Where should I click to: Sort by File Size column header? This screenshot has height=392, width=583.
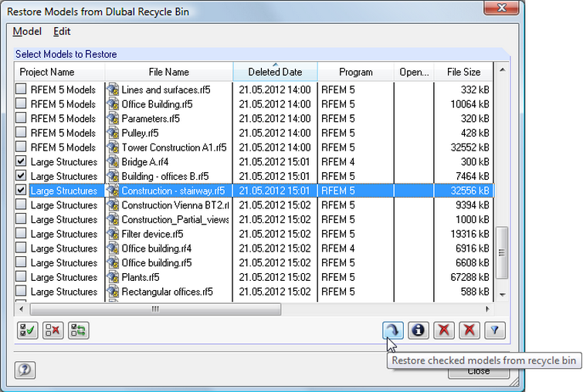463,72
